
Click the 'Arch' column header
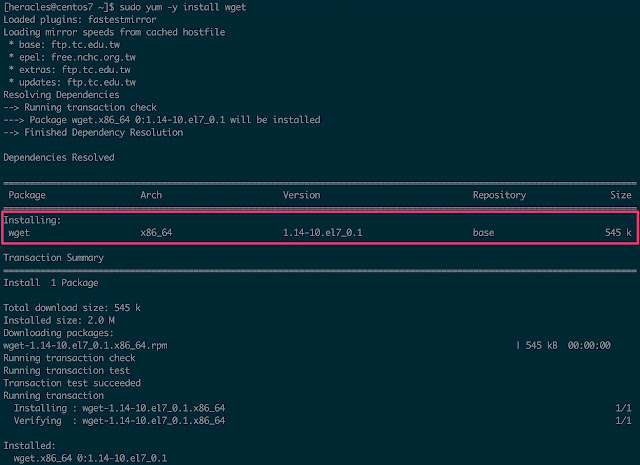pos(151,195)
